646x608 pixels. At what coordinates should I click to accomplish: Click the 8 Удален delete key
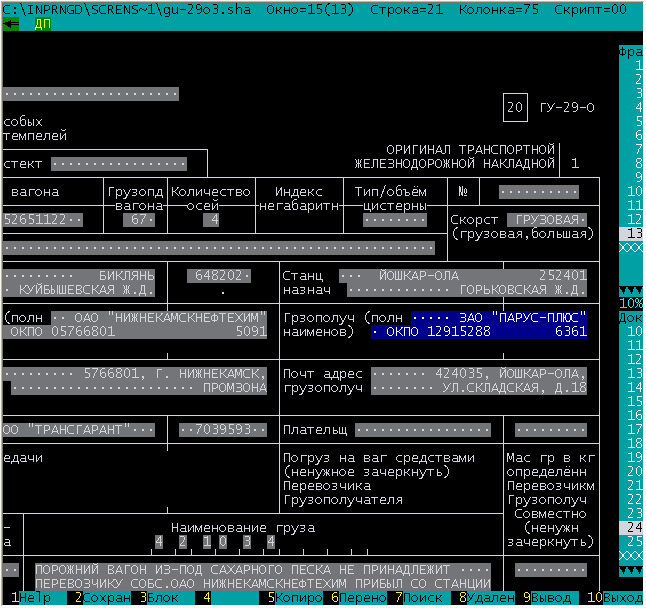pyautogui.click(x=489, y=598)
